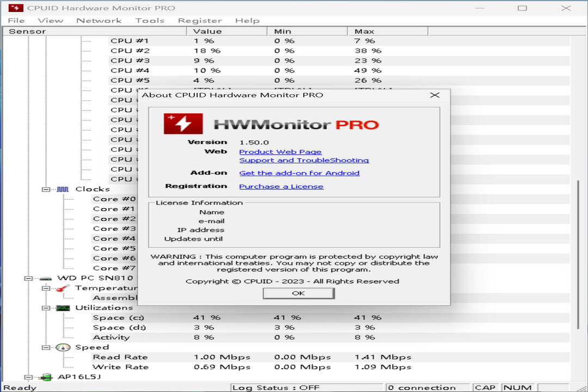Viewport: 588px width, 392px height.
Task: Collapse the Utilizations branch
Action: click(x=46, y=307)
